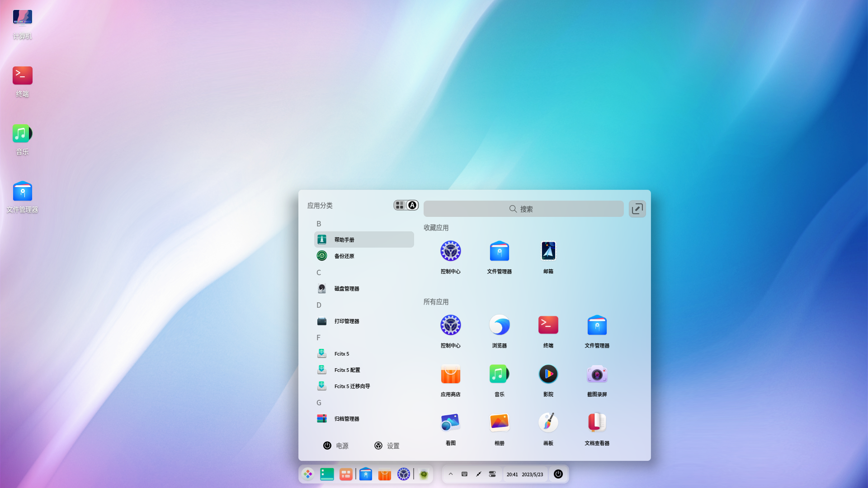Viewport: 868px width, 488px height.
Task: Switch to category grid view mode
Action: [x=400, y=205]
